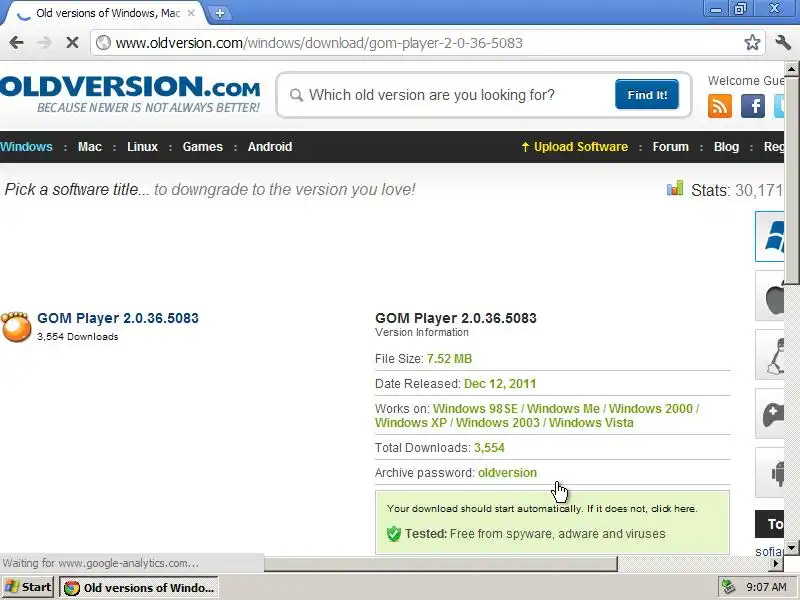
Task: Bookmark this page with star icon
Action: pos(752,42)
